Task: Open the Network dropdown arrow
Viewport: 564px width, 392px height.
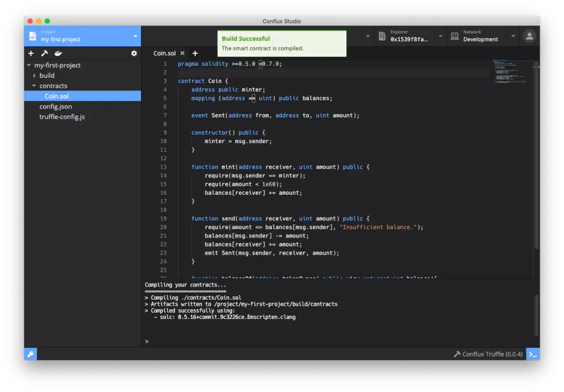Action: tap(513, 36)
